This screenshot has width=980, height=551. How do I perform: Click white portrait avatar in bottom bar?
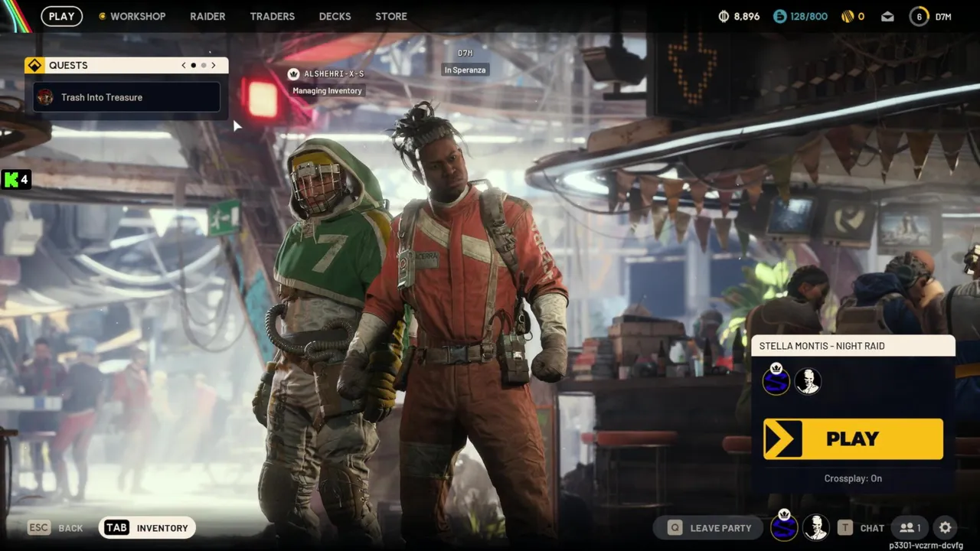click(815, 527)
